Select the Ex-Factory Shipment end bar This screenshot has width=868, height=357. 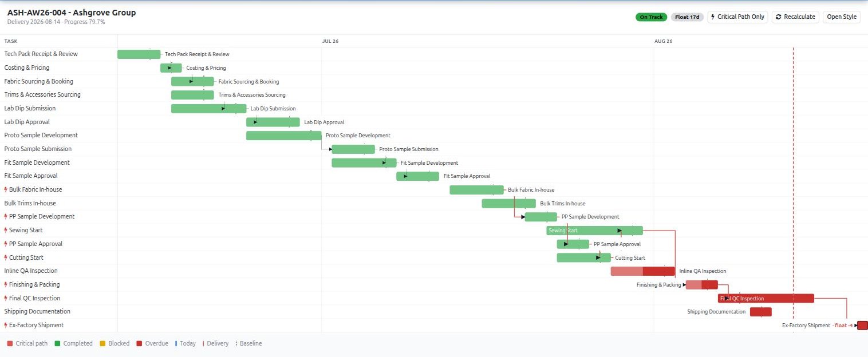click(862, 326)
